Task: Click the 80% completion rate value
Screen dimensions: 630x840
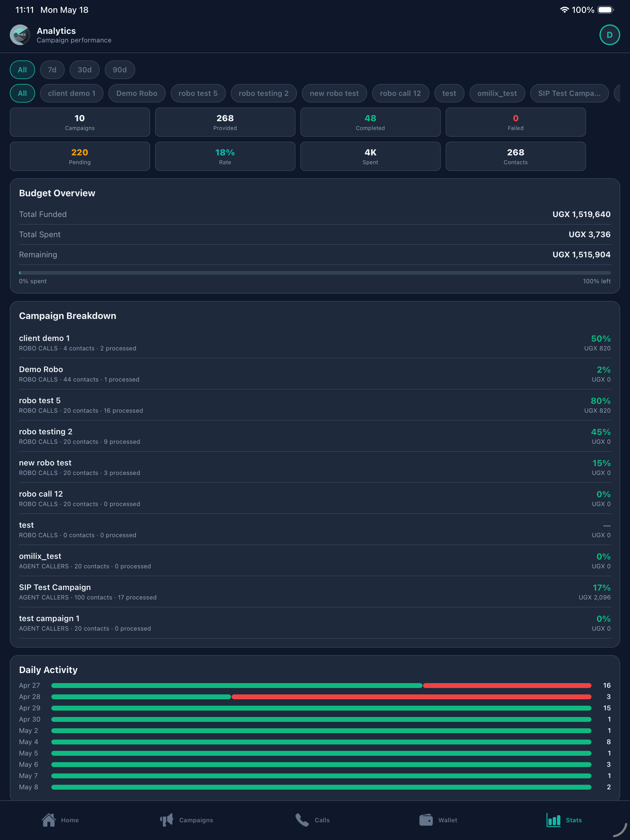Action: coord(600,401)
